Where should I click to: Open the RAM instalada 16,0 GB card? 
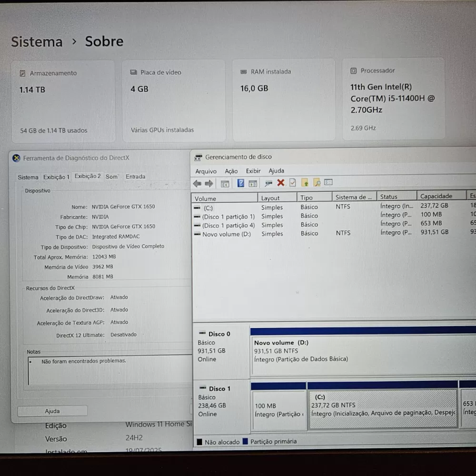pos(284,100)
